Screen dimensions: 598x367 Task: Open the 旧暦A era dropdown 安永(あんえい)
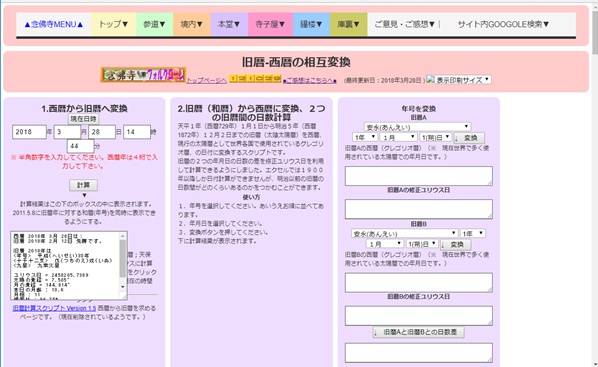pyautogui.click(x=418, y=127)
